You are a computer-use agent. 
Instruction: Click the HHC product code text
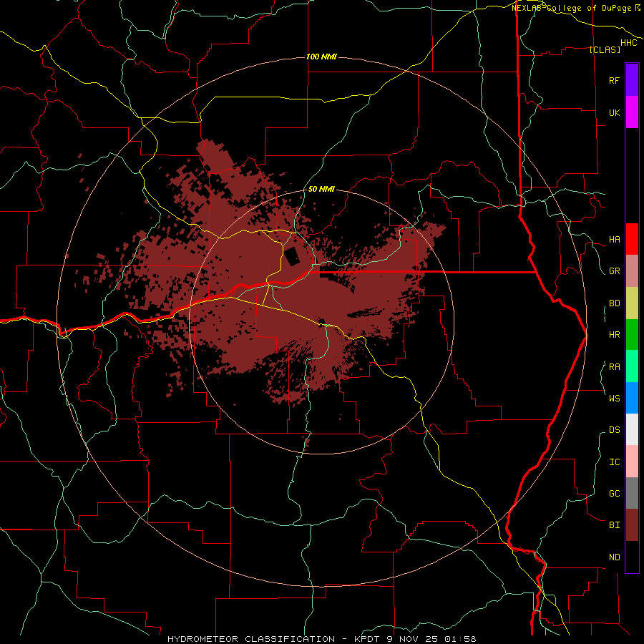628,43
